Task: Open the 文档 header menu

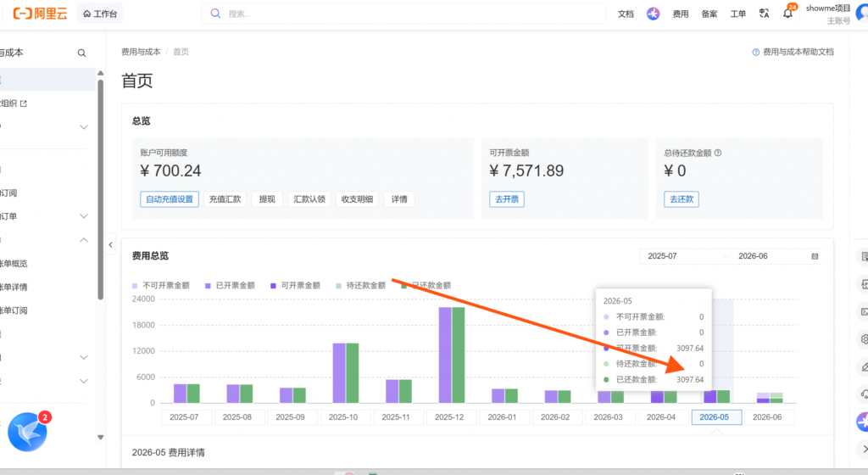Action: coord(626,14)
